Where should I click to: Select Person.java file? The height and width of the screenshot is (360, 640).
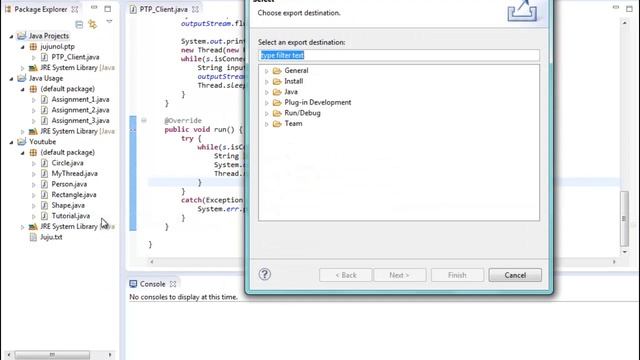69,184
